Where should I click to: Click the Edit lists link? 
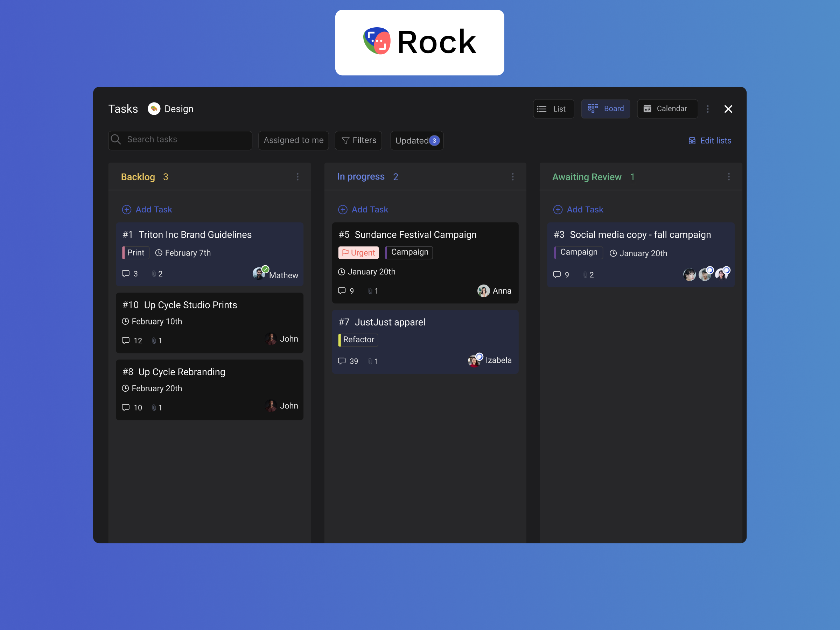tap(710, 140)
